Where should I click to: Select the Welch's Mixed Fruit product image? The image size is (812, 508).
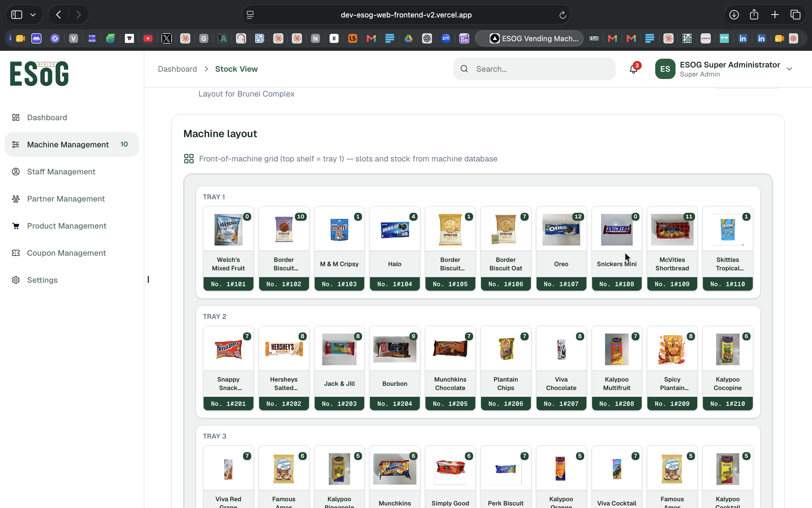228,230
